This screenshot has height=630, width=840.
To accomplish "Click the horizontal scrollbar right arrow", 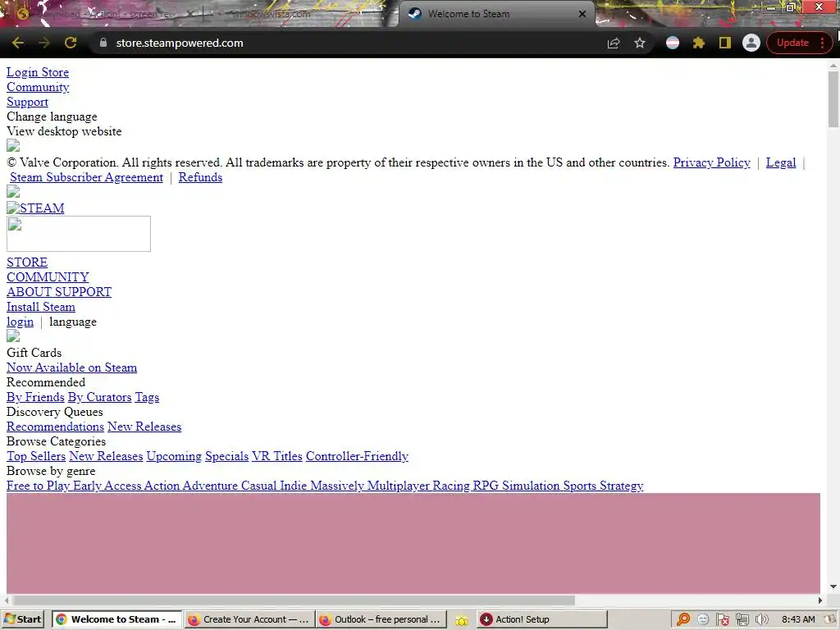I will [x=820, y=600].
